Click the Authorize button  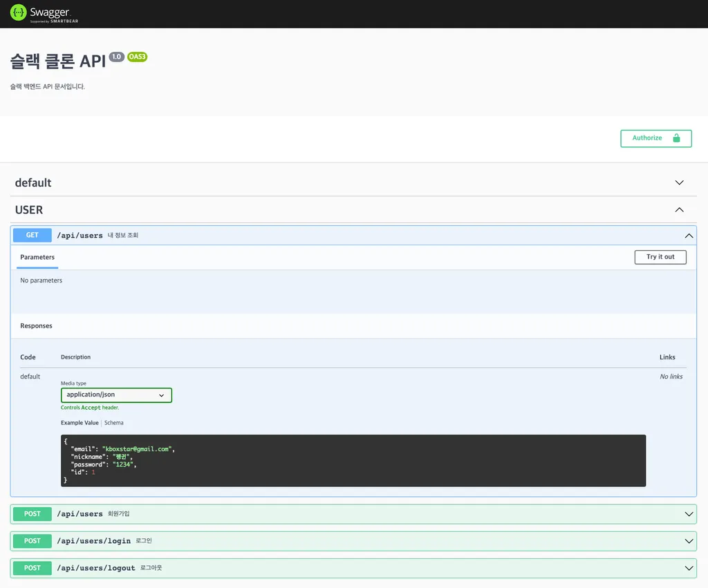[x=655, y=138]
